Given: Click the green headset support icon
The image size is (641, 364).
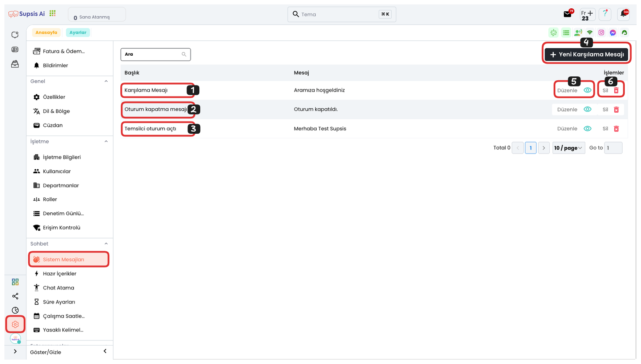Looking at the screenshot, I should (x=624, y=32).
